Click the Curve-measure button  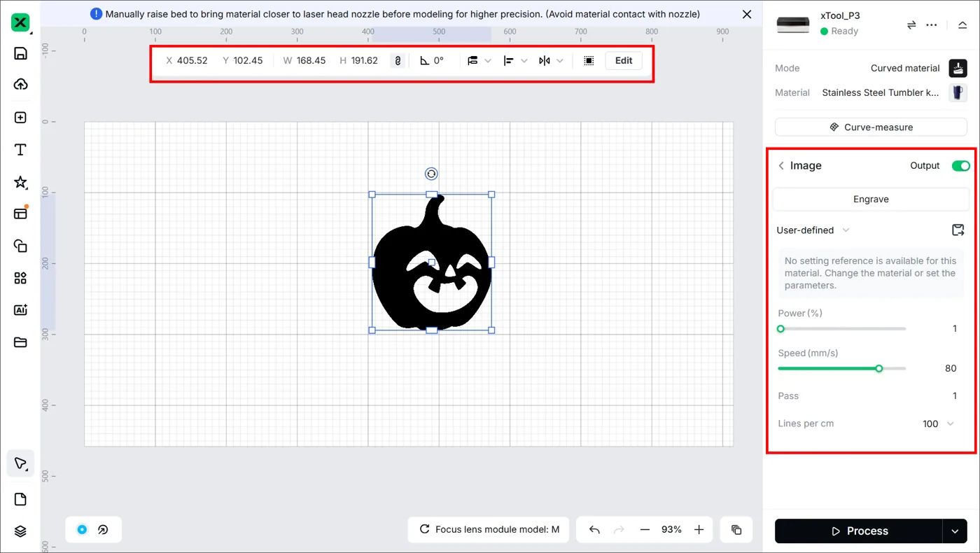pos(871,127)
